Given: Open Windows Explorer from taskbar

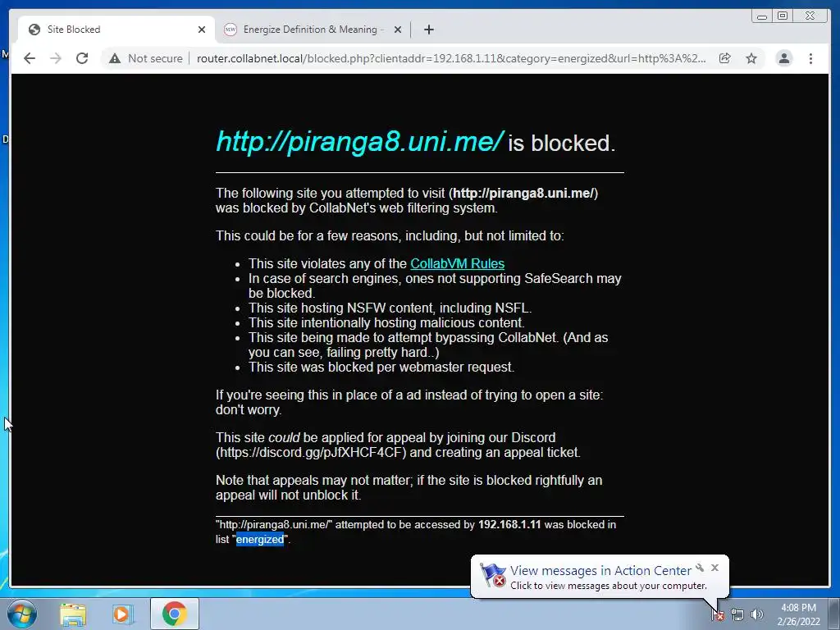Looking at the screenshot, I should coord(73,614).
